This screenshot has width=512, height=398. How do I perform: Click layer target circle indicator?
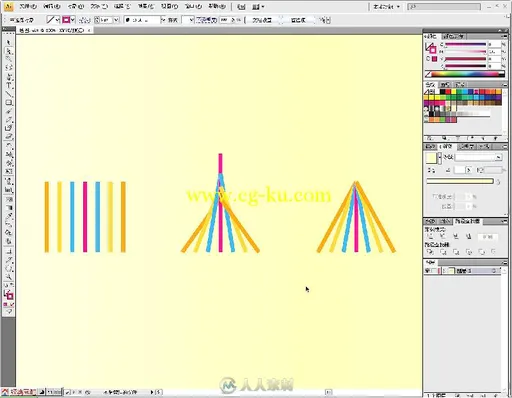pyautogui.click(x=494, y=271)
